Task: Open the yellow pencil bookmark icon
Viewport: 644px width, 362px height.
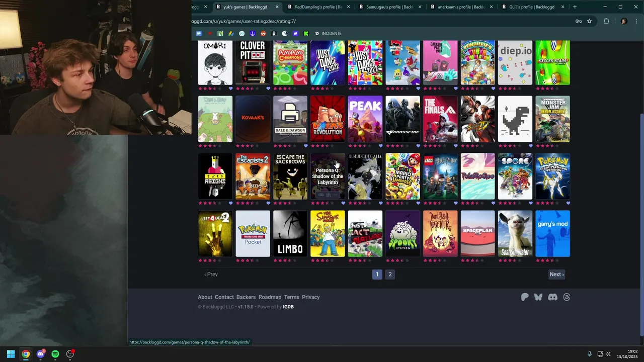Action: pos(231,33)
